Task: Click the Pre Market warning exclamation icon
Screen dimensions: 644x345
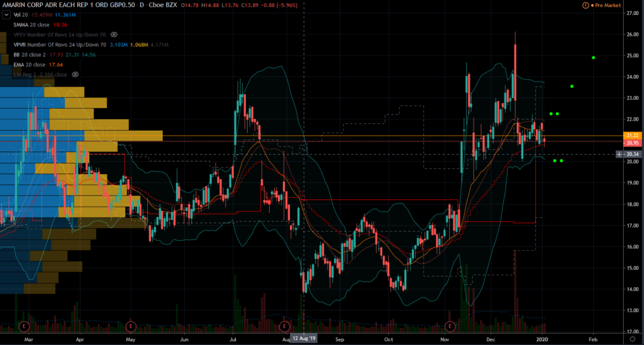Action: 586,5
